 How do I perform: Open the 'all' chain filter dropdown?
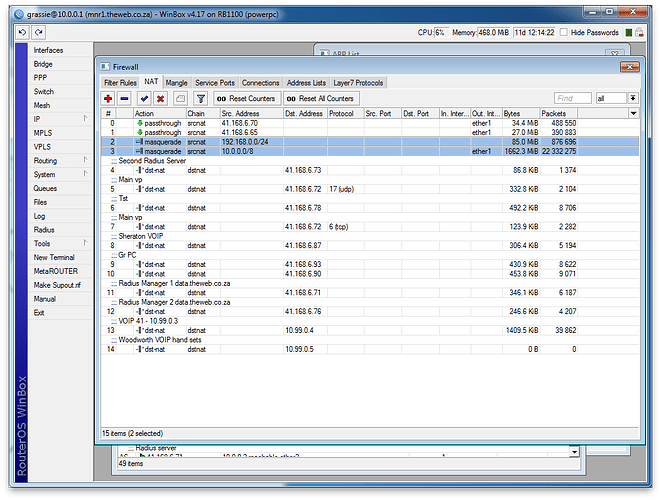633,98
